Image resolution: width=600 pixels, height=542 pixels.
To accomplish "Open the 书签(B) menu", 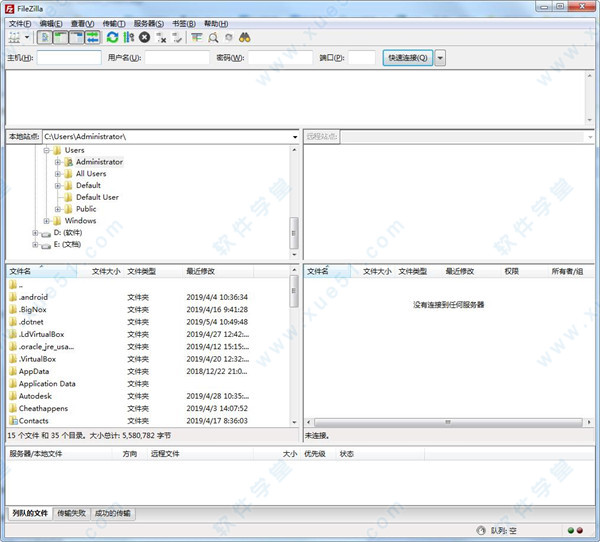I will tap(184, 24).
